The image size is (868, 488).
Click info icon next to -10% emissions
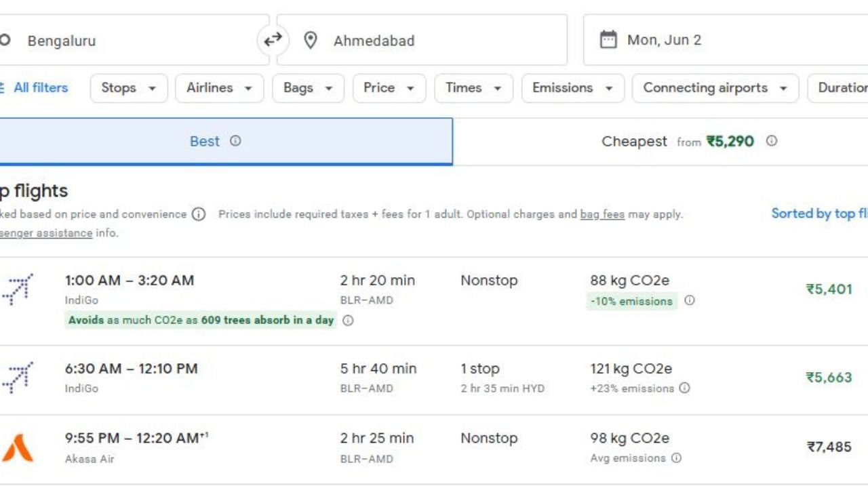tap(689, 300)
